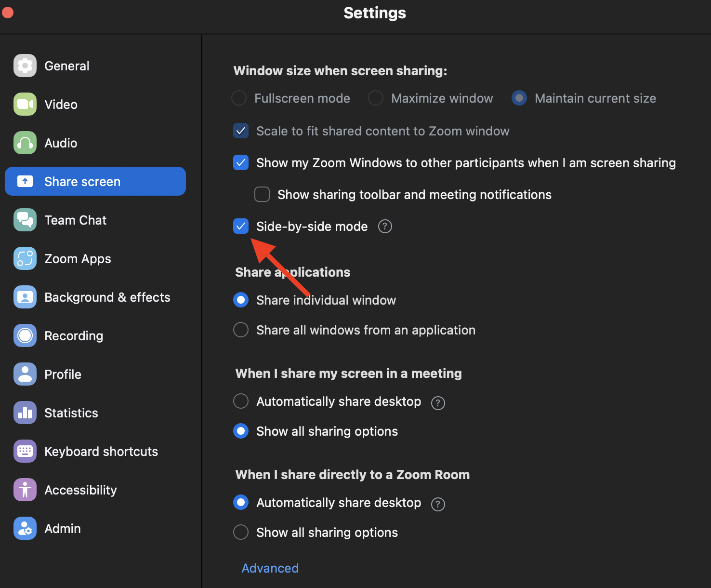Click the Side-by-side mode help button
711x588 pixels.
click(384, 226)
